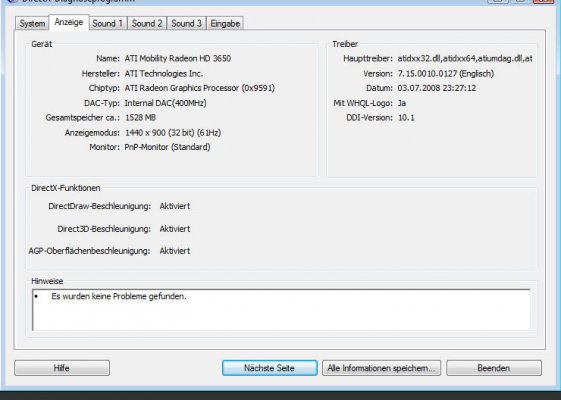Screen dimensions: 561x400
Task: Select the ATI Mobility Radeon HD 3650 name text
Action: pyautogui.click(x=178, y=58)
